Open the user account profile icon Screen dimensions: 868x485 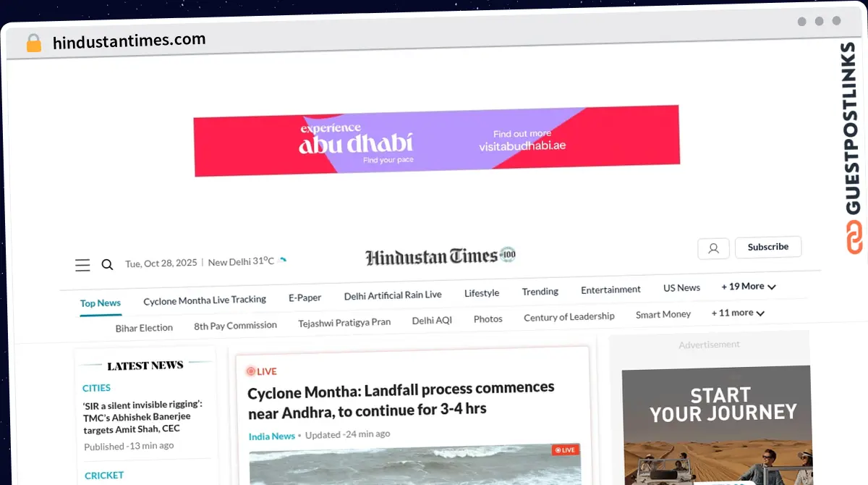[712, 248]
